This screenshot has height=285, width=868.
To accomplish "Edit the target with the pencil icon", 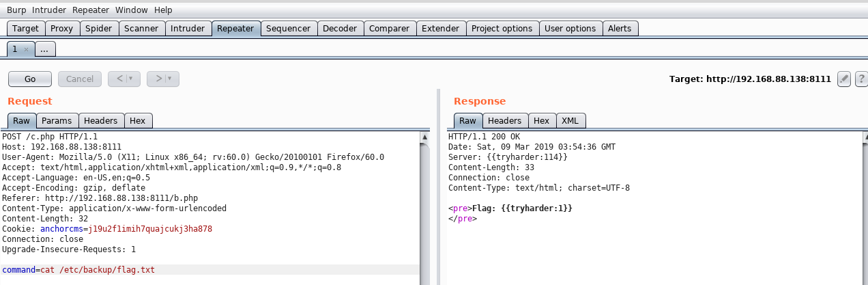I will coord(844,79).
